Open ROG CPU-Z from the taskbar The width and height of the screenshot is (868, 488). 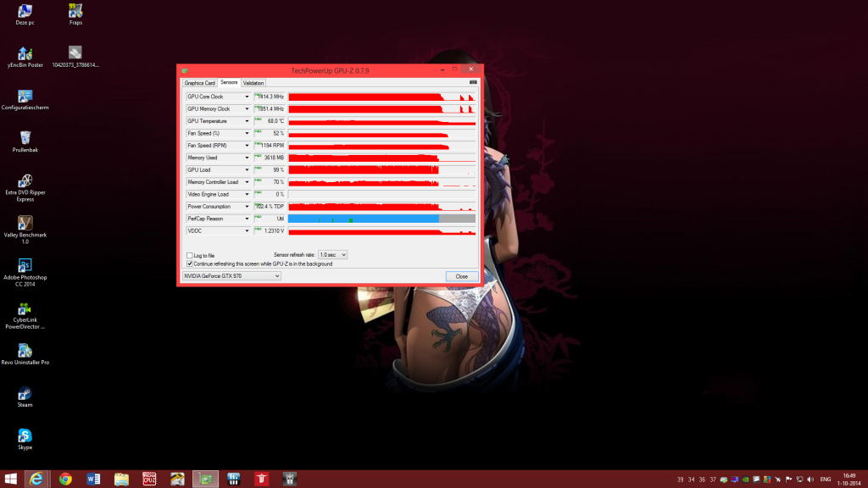click(149, 480)
